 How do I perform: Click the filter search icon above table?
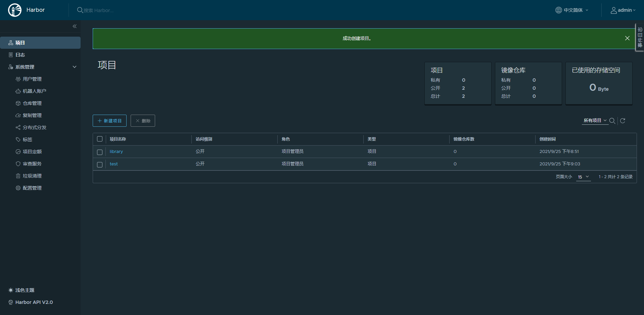[x=612, y=121]
